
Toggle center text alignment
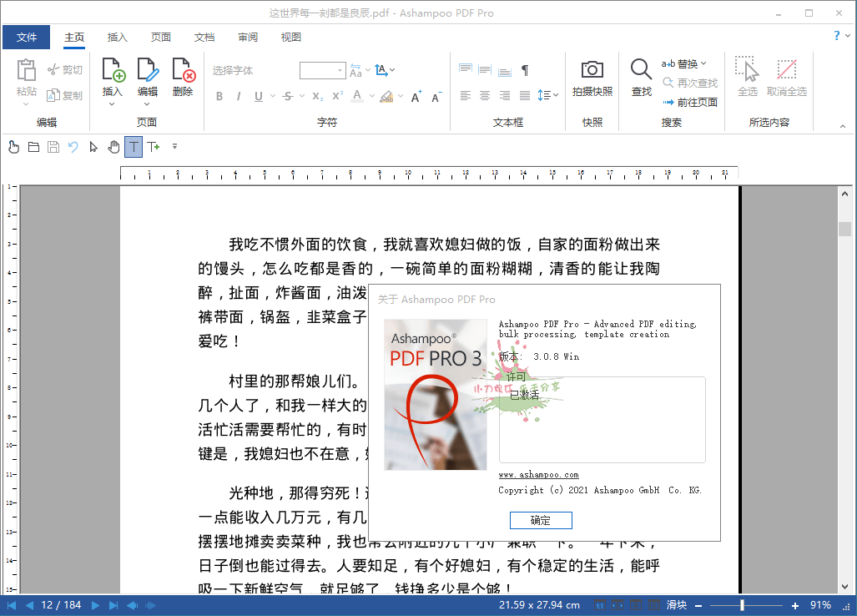point(485,96)
